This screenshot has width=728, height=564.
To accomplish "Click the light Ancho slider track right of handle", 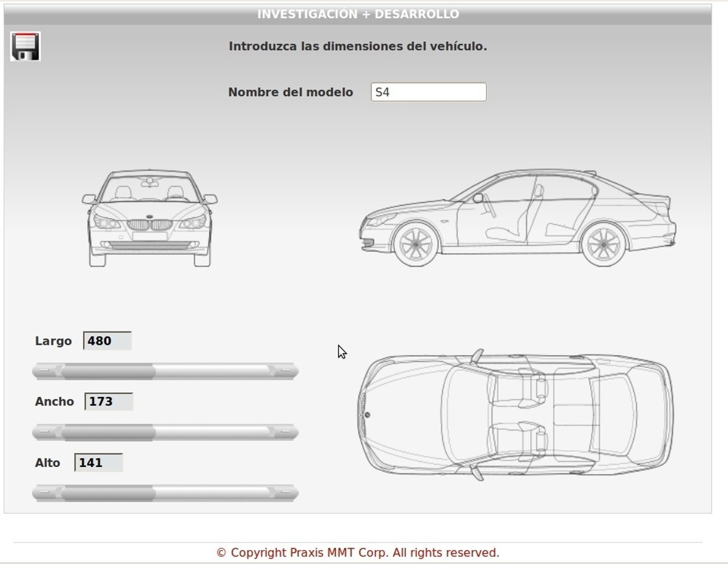I will click(212, 432).
